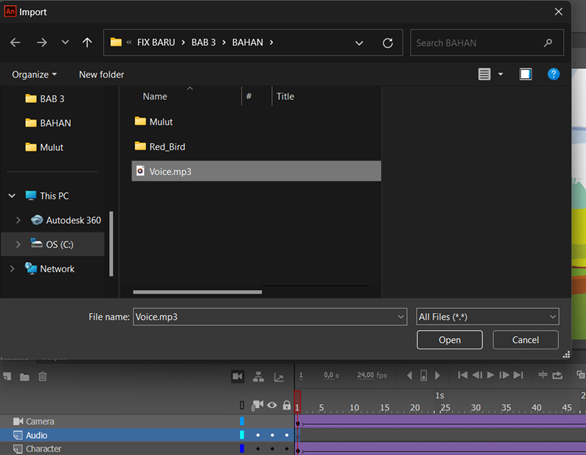Click frame 20 on the timeline ruler
This screenshot has height=455, width=586.
[415, 408]
